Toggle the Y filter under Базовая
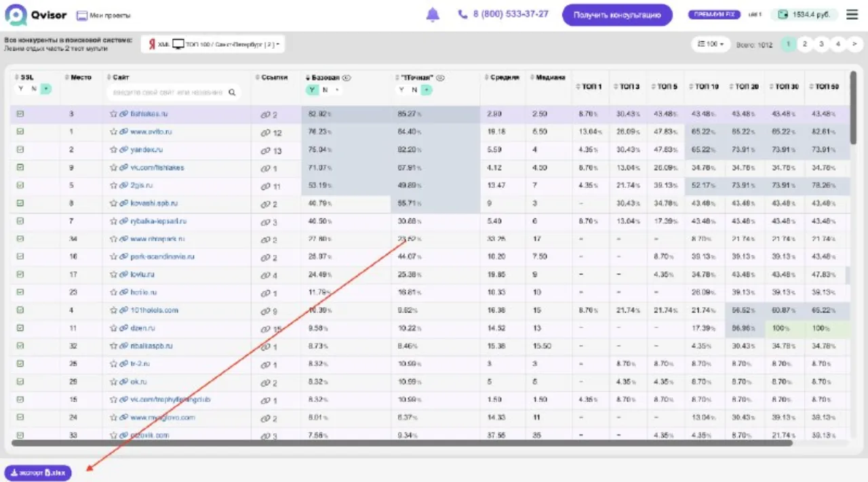Screen dimensions: 868x482 (312, 89)
